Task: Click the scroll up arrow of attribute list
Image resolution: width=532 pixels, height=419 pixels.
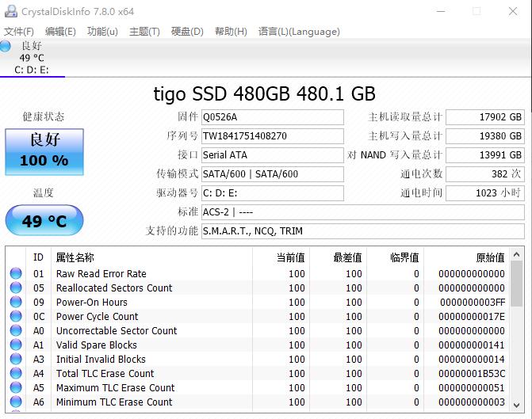Action: 517,254
